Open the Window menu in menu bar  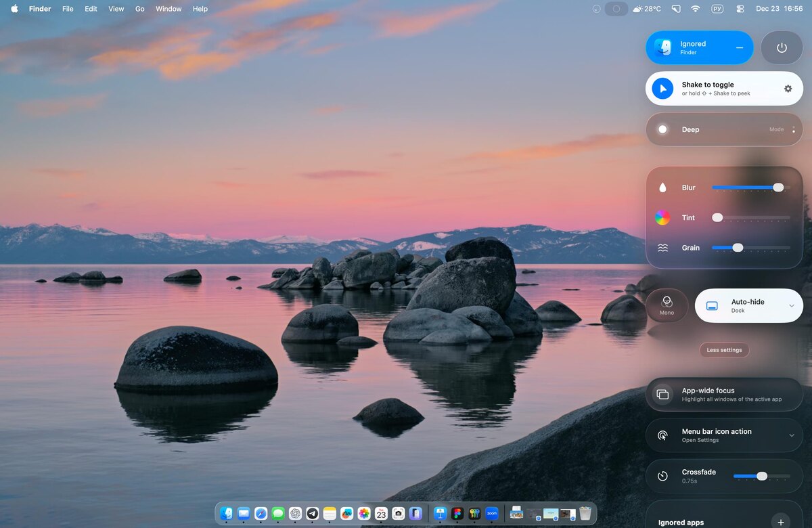click(168, 9)
